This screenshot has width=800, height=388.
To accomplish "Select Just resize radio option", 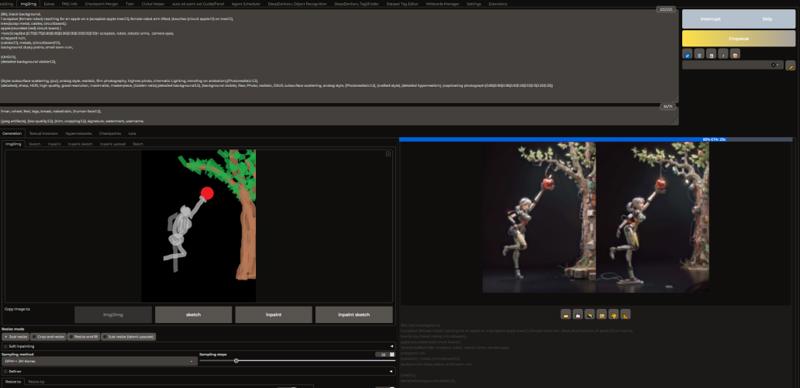I will coord(15,337).
